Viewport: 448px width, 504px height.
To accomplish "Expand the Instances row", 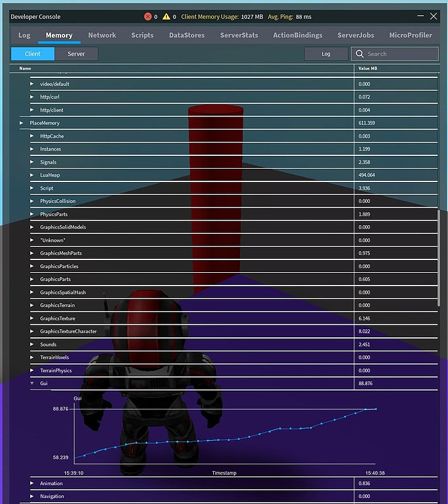I will point(32,149).
